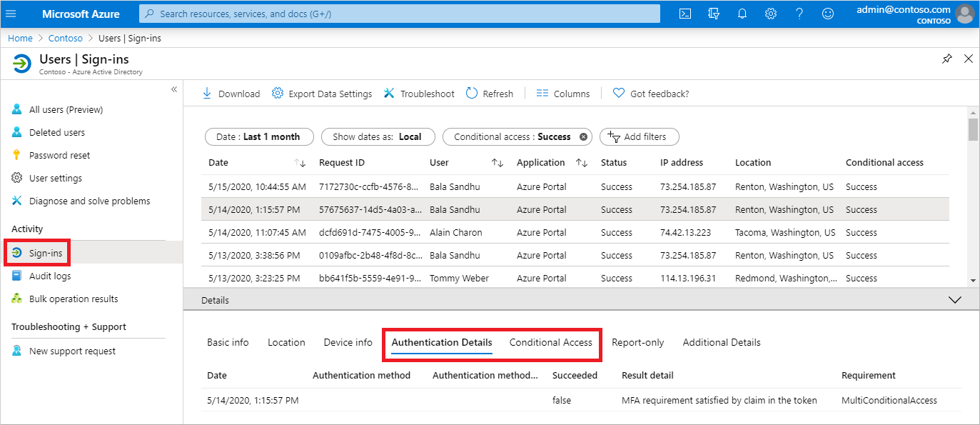Viewport: 980px width, 425px height.
Task: Switch to Additional Details tab
Action: 722,342
